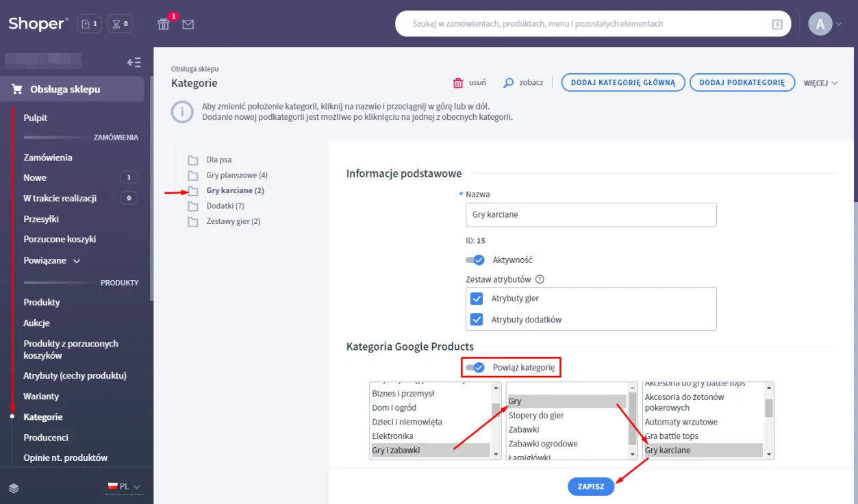Click the Nazwa input field
858x504 pixels.
[590, 214]
